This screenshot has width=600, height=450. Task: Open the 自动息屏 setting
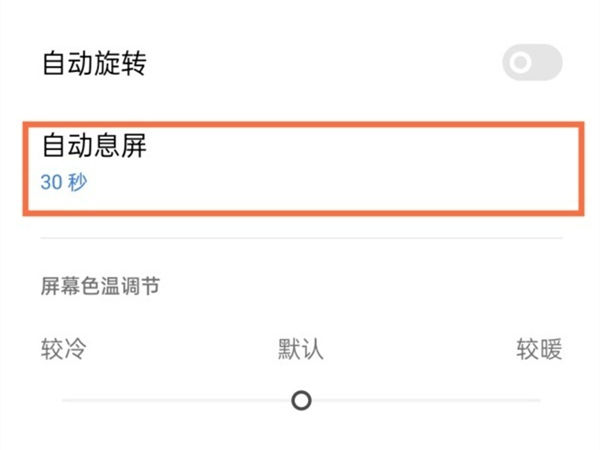point(300,166)
